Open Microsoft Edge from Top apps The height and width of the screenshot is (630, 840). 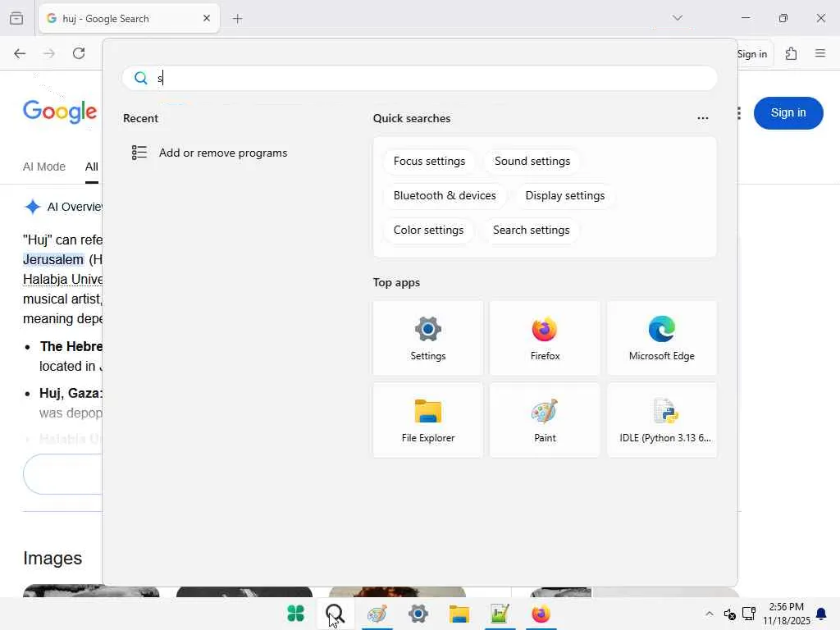pos(662,337)
